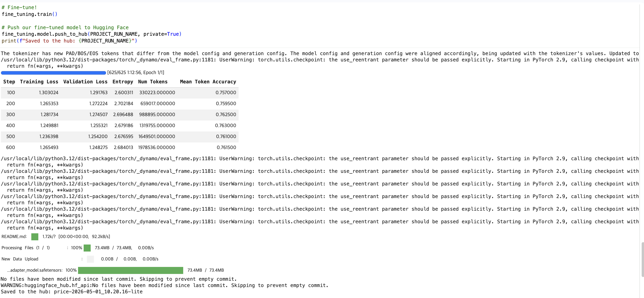Click the vertical scrollbar thumb on the right
644x298 pixels.
(x=642, y=259)
